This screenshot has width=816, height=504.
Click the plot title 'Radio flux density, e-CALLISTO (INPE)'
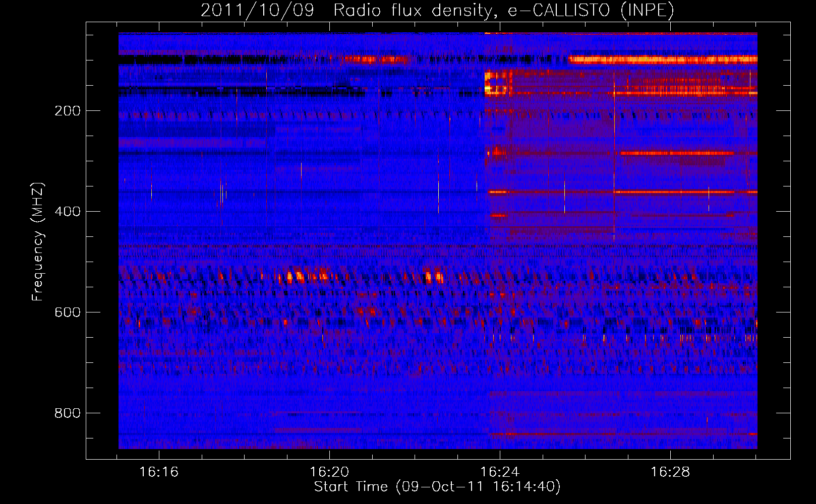504,11
